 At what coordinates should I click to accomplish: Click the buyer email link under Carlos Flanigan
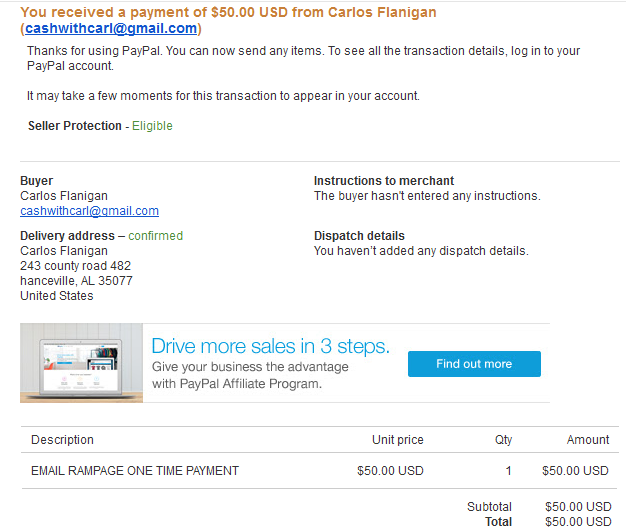click(89, 211)
